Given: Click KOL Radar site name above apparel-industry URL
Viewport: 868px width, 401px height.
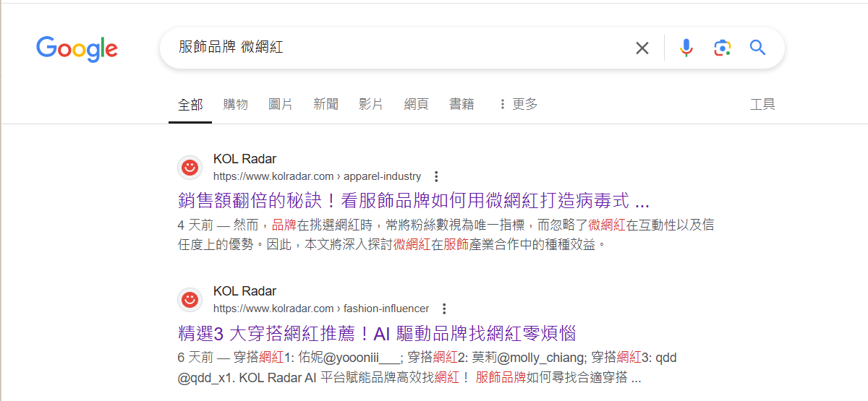Looking at the screenshot, I should pyautogui.click(x=244, y=159).
